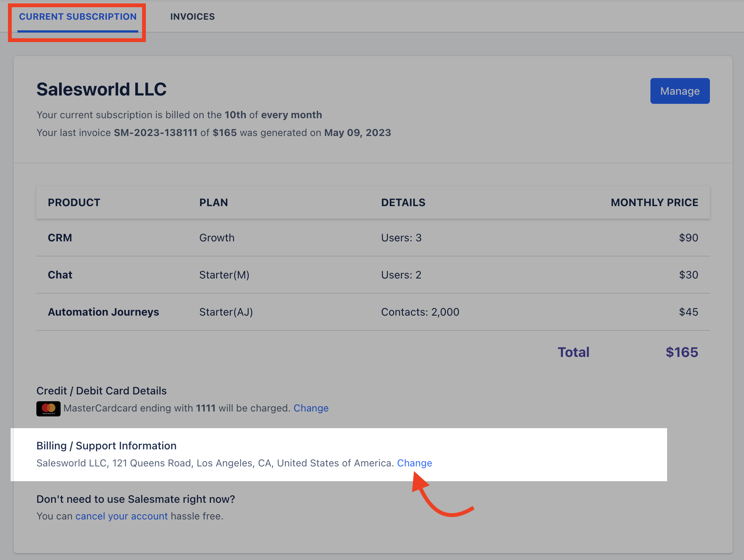Click the Starter(M) plan cell
The image size is (744, 560).
224,275
